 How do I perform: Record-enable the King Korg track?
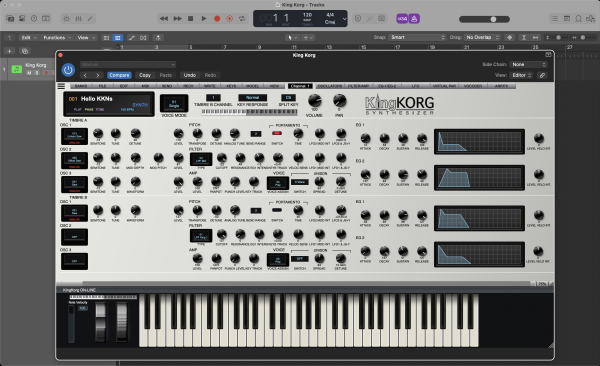pyautogui.click(x=46, y=73)
